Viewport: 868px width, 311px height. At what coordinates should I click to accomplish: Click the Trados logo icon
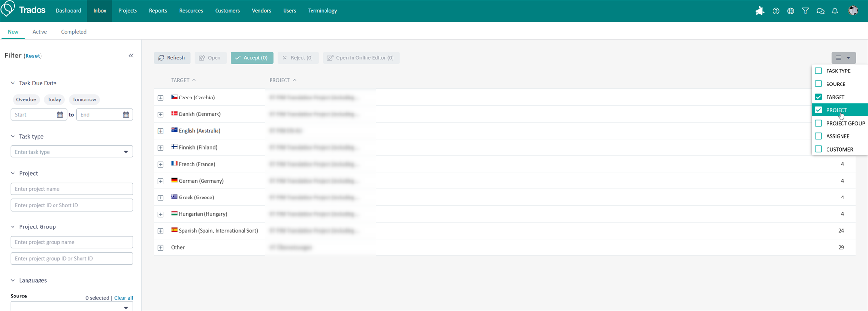(x=8, y=9)
